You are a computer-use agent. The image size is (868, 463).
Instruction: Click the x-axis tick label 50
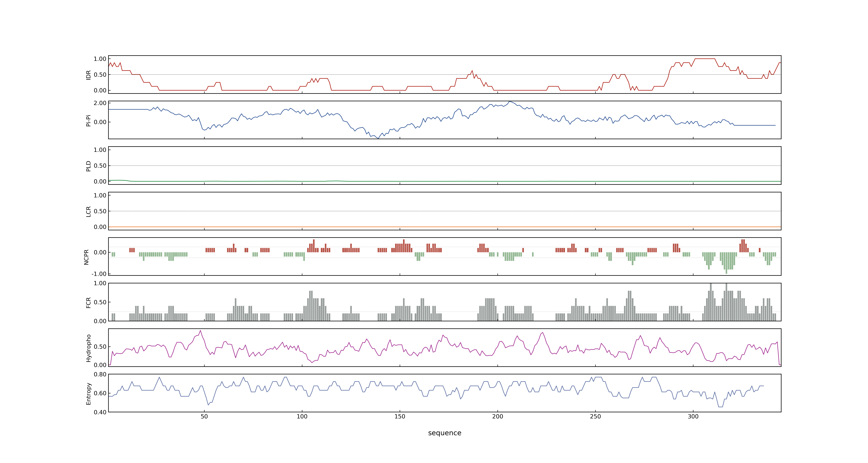[x=204, y=416]
